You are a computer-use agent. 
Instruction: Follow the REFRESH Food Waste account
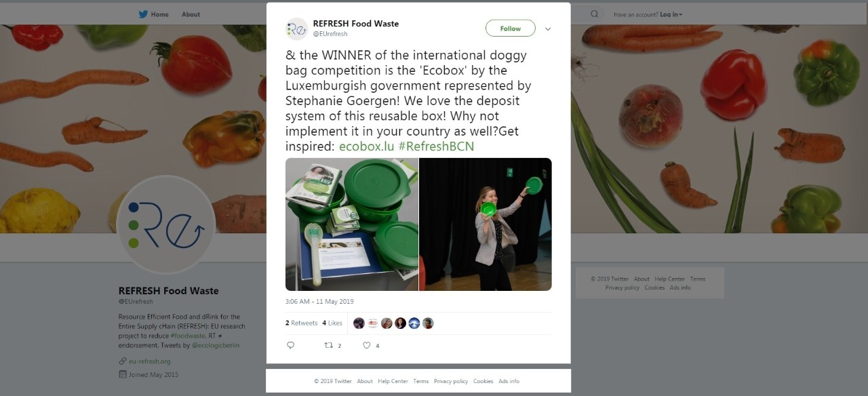coord(511,28)
